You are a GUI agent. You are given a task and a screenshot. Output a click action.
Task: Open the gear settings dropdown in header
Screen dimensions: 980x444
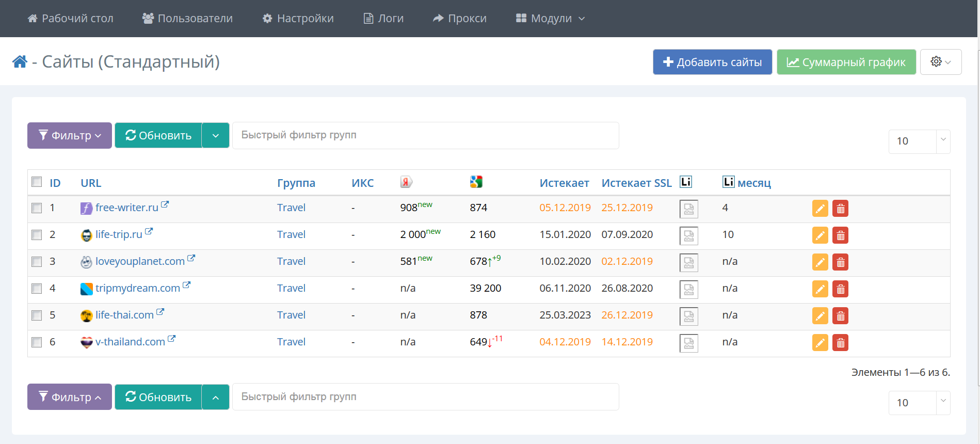940,62
